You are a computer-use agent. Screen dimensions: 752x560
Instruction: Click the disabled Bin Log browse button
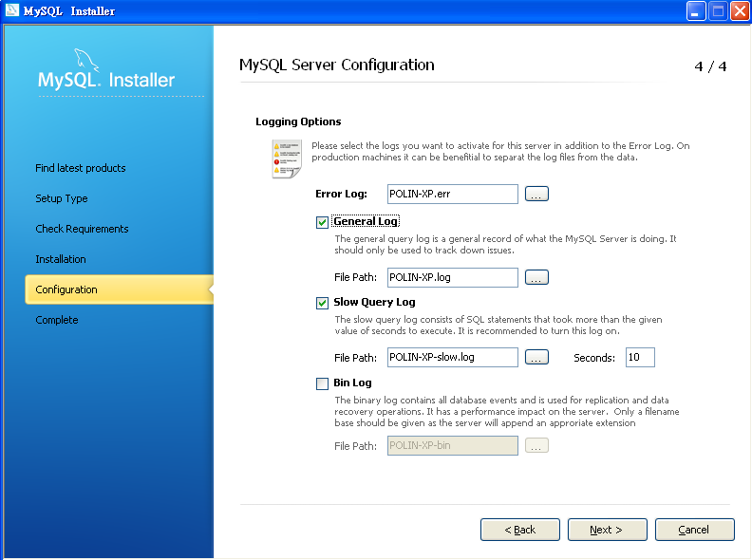[x=536, y=445]
